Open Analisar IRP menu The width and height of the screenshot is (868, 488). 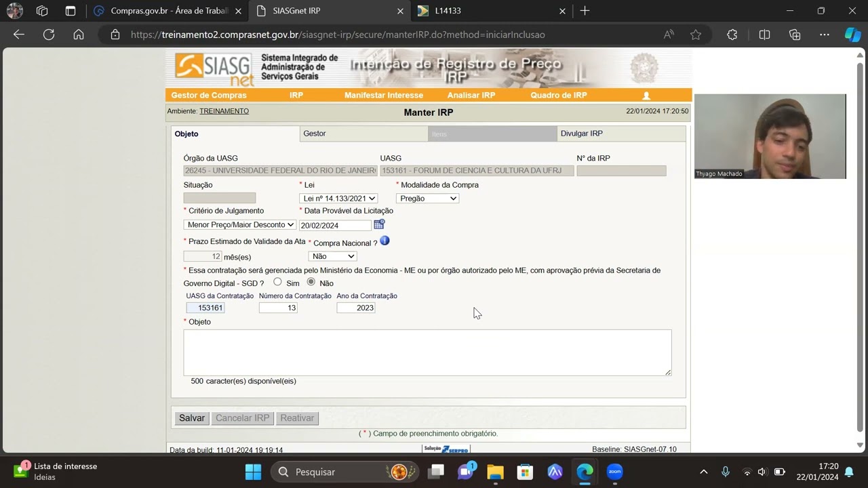tap(471, 96)
